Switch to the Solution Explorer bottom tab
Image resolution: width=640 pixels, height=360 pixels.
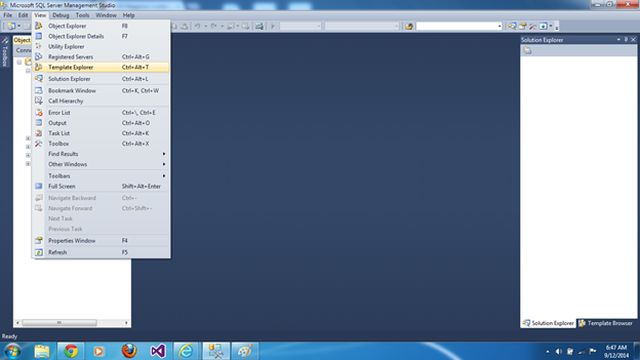[x=548, y=323]
